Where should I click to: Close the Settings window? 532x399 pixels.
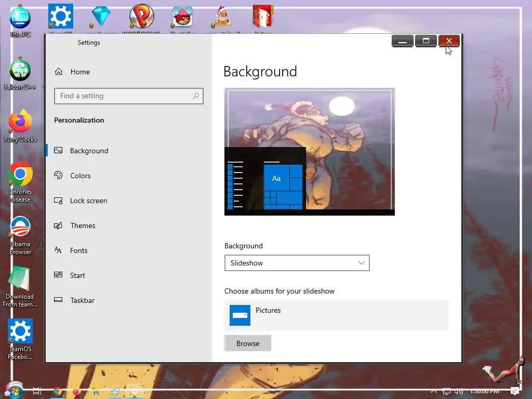[x=449, y=41]
